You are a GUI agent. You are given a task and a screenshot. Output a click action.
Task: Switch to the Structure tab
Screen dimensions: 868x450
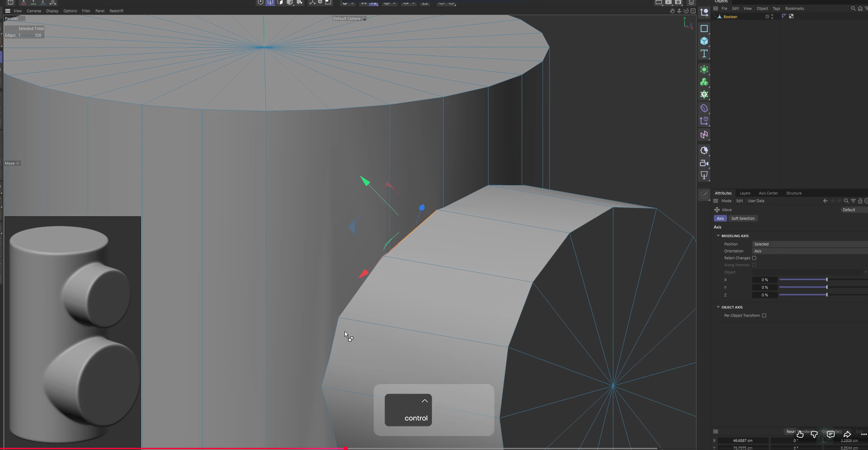(x=794, y=193)
